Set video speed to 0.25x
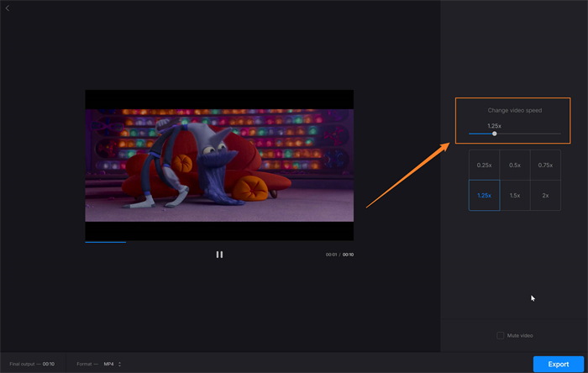This screenshot has width=588, height=373. 484,165
